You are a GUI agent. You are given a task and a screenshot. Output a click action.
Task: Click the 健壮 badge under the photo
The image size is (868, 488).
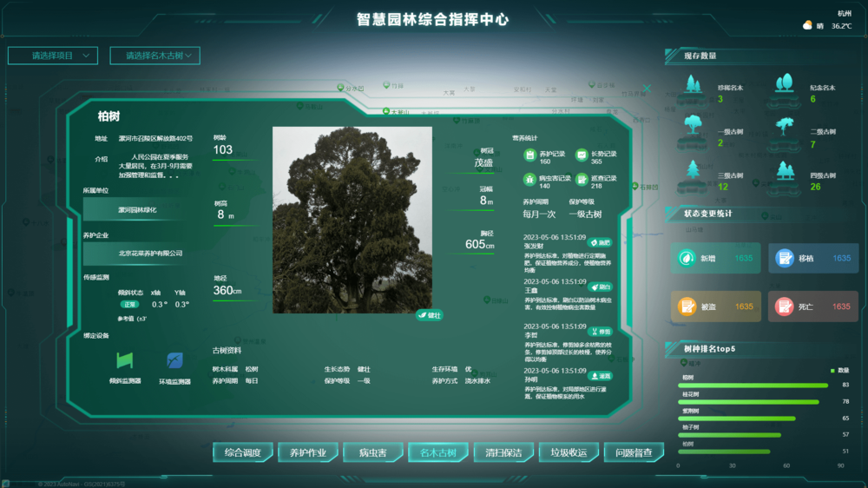[429, 315]
